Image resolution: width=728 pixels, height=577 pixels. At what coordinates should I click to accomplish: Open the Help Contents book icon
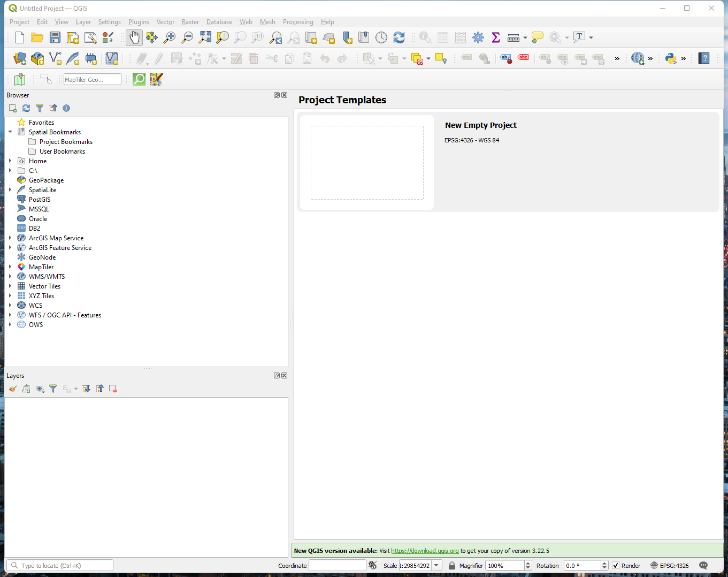pos(704,58)
